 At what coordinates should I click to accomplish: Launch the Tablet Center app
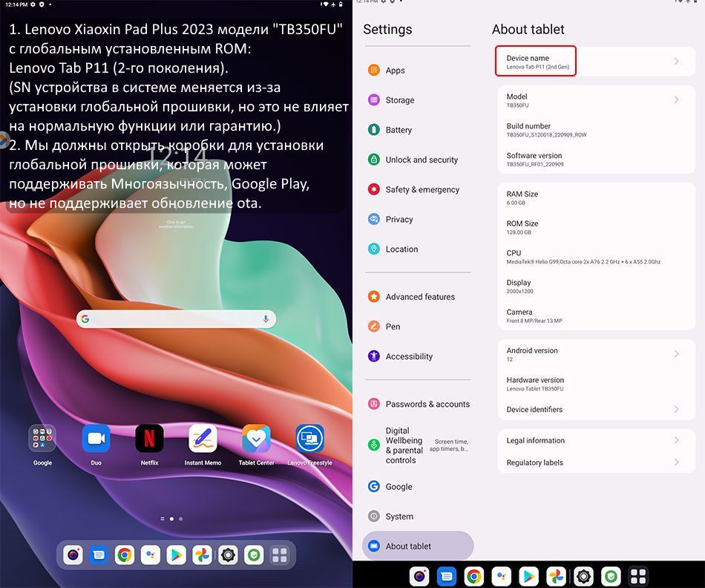click(256, 438)
